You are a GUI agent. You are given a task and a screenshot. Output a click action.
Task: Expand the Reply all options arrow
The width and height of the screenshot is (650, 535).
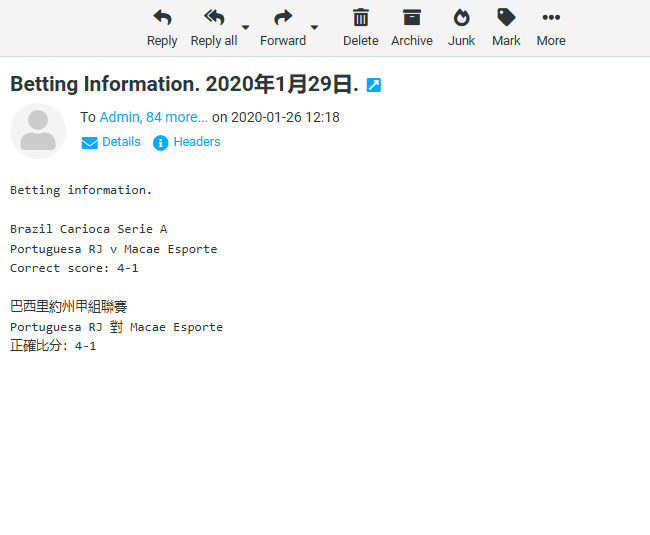[x=246, y=28]
